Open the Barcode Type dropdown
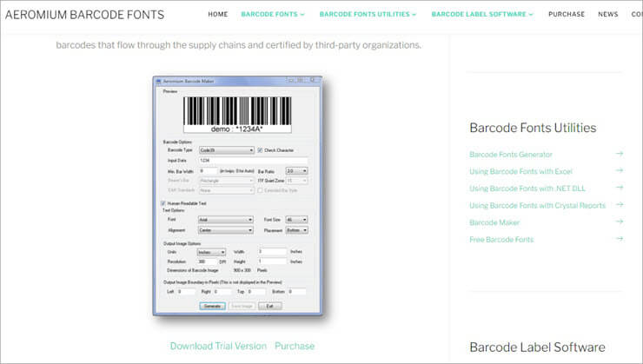 [227, 150]
